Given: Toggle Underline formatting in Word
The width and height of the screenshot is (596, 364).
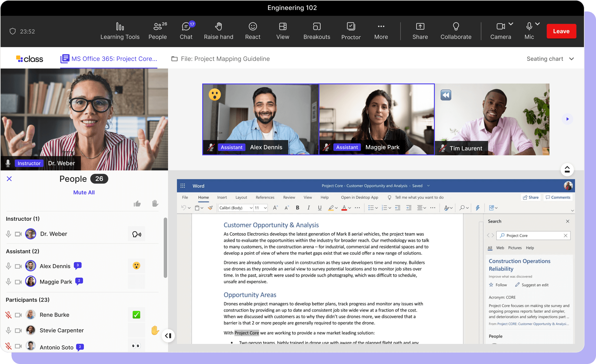Looking at the screenshot, I should 320,208.
